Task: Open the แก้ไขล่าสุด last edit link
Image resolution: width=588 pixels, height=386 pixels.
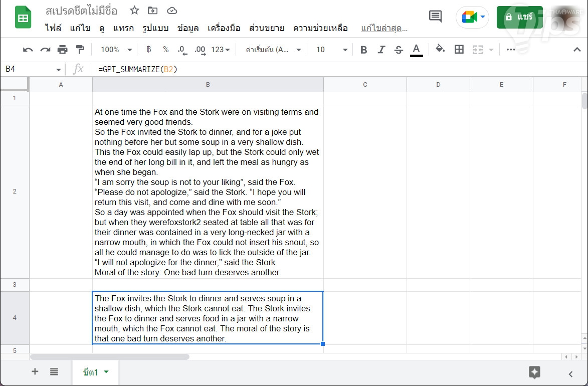Action: point(384,28)
